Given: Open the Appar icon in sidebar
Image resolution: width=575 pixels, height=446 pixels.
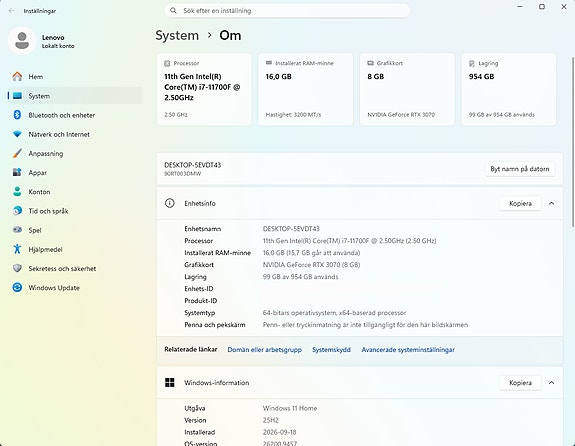Looking at the screenshot, I should (17, 172).
